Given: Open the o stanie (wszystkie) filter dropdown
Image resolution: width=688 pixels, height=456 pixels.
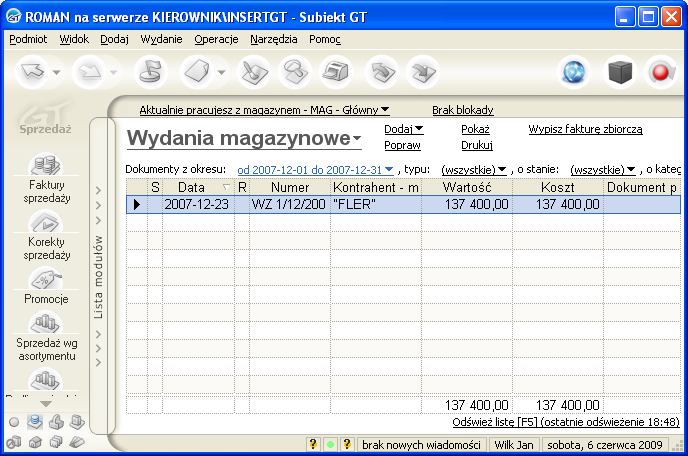Looking at the screenshot, I should click(603, 170).
